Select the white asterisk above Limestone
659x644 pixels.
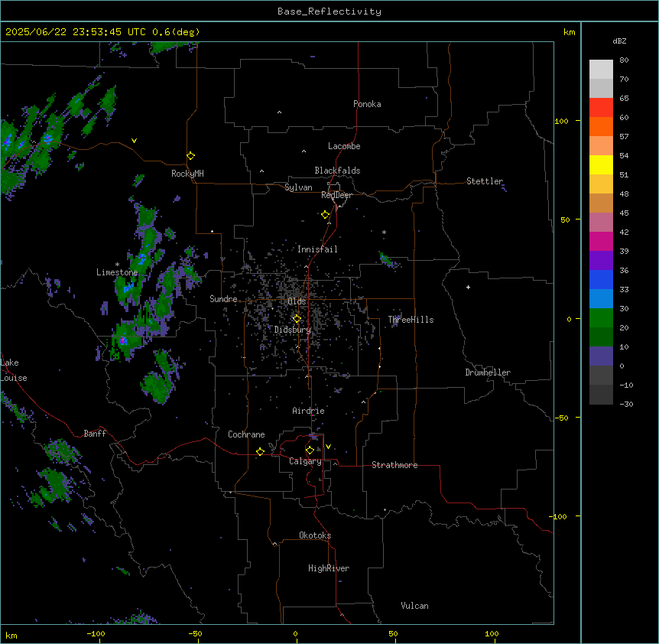117,265
